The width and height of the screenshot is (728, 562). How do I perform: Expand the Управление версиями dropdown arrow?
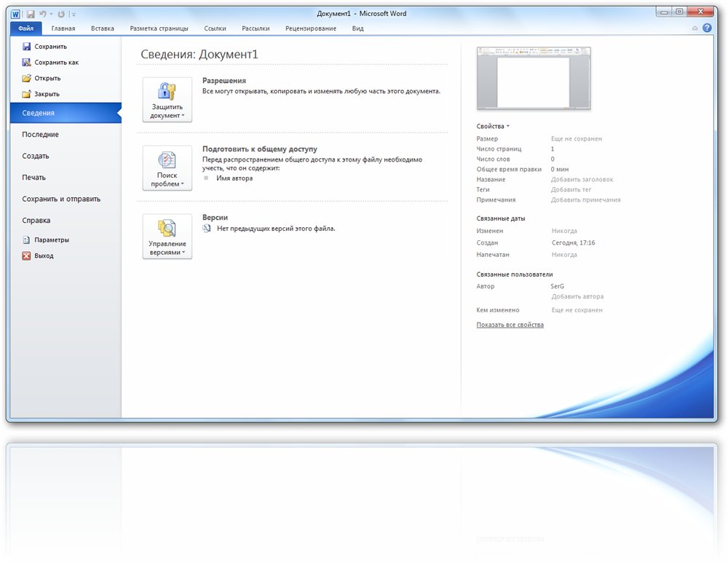point(183,253)
